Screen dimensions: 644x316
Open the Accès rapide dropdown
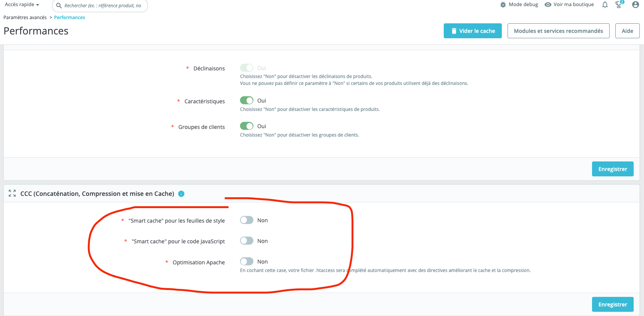pos(22,5)
